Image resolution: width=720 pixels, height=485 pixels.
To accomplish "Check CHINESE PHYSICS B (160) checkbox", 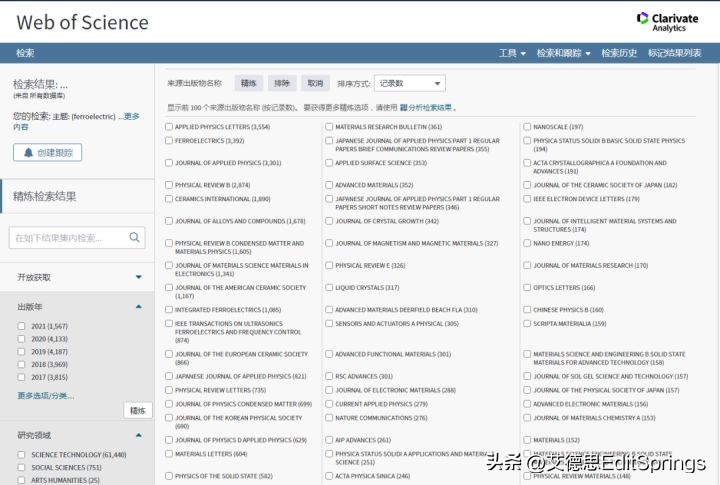I will 527,310.
